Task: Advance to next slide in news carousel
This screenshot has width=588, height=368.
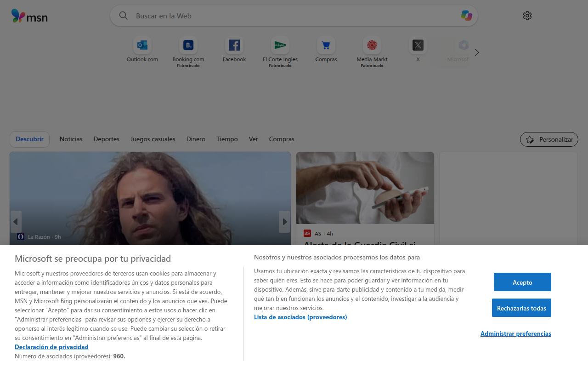Action: [284, 222]
